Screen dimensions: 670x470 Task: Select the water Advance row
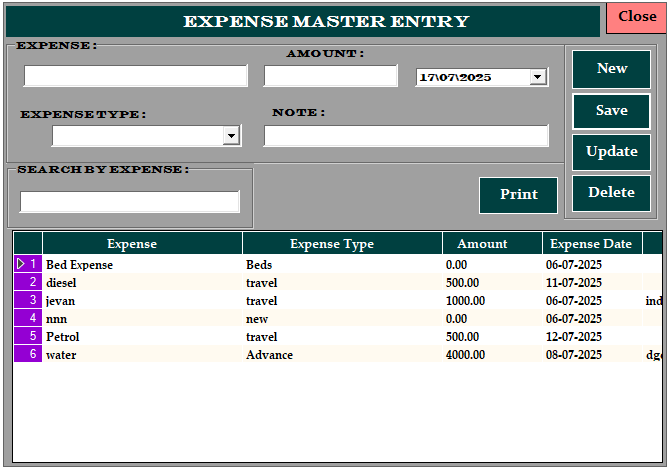[x=338, y=354]
